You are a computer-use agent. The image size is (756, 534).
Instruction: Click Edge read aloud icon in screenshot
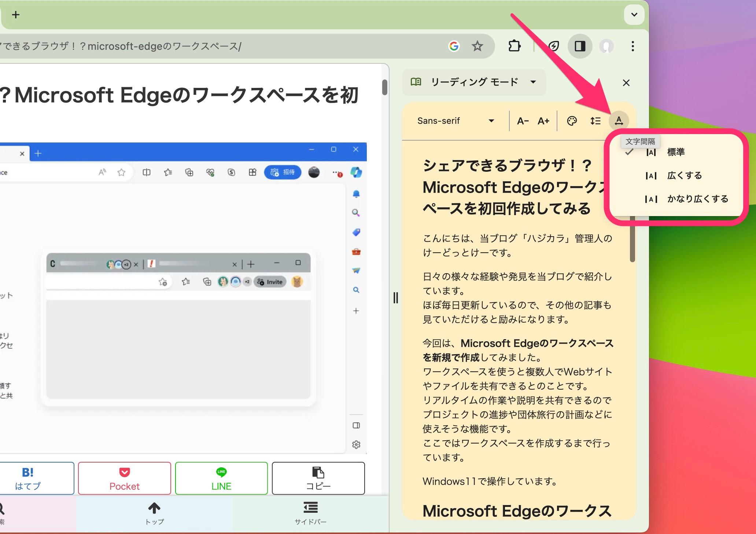tap(102, 172)
